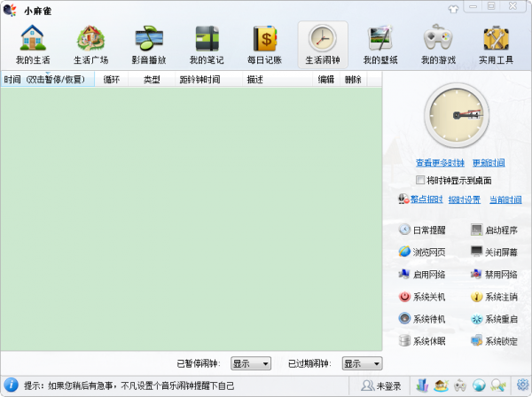Open 我的游戏 gamepad icon

click(438, 45)
